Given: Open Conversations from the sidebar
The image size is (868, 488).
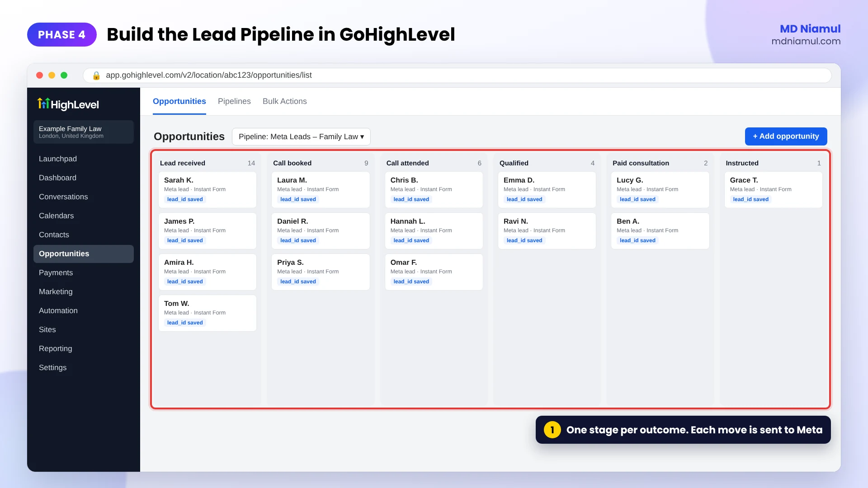Looking at the screenshot, I should [x=84, y=197].
